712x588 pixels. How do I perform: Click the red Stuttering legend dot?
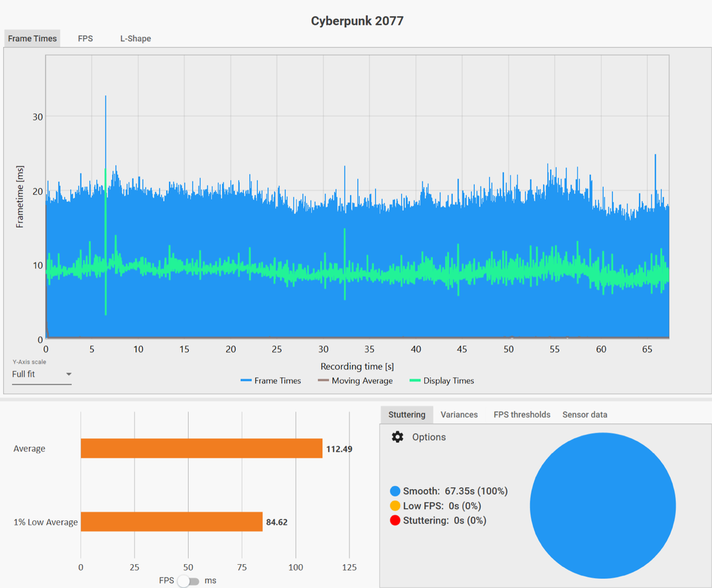395,520
